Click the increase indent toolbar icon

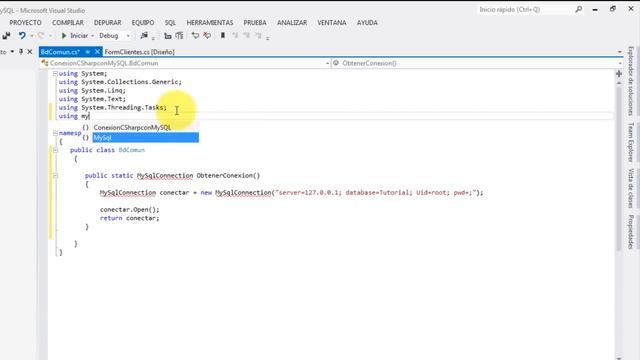click(x=179, y=36)
